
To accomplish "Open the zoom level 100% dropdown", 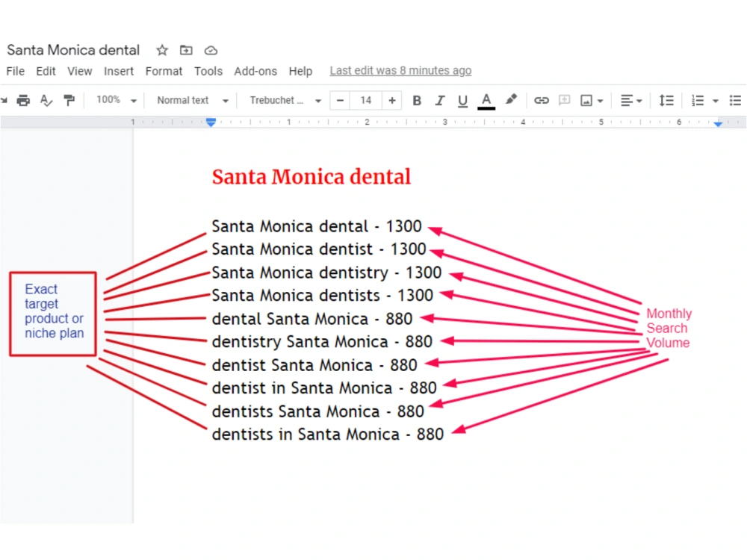I will point(117,100).
